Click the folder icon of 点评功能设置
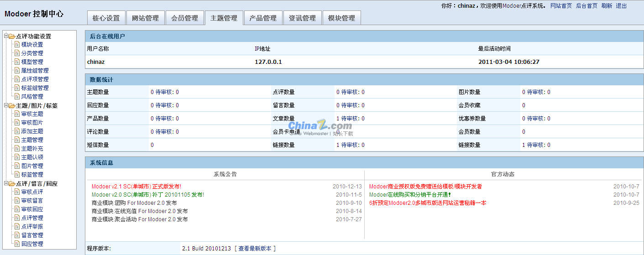Viewport: 644px width, 255px height. [x=12, y=36]
